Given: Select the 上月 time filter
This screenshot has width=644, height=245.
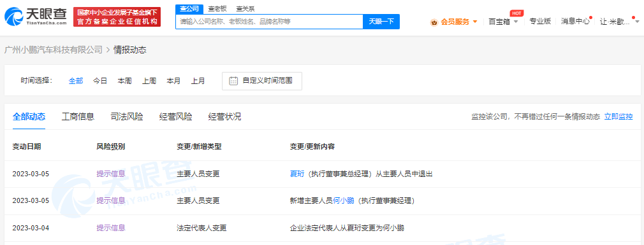Looking at the screenshot, I should [198, 81].
